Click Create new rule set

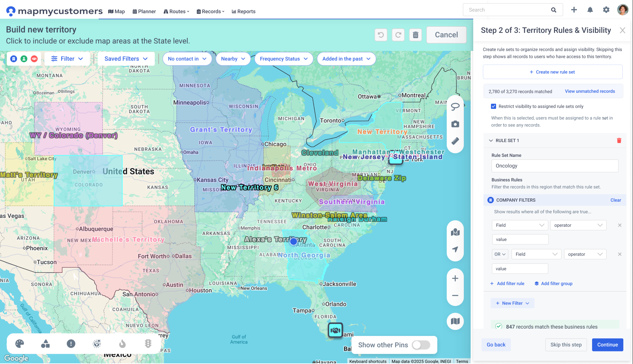(552, 72)
